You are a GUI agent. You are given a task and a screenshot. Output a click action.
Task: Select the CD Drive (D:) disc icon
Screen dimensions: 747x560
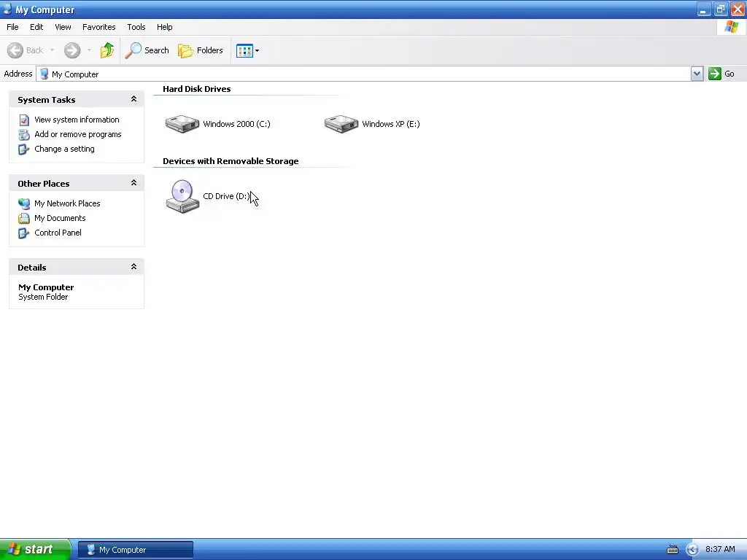click(182, 196)
